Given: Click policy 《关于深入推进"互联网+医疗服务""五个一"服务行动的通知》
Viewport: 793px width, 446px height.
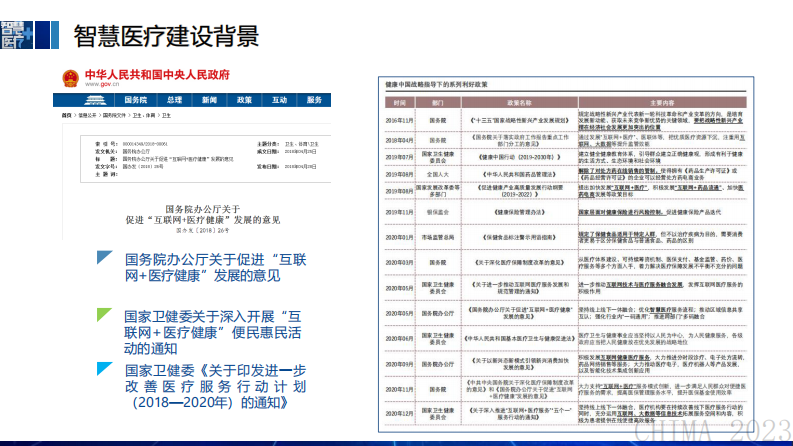Looking at the screenshot, I should [519, 414].
